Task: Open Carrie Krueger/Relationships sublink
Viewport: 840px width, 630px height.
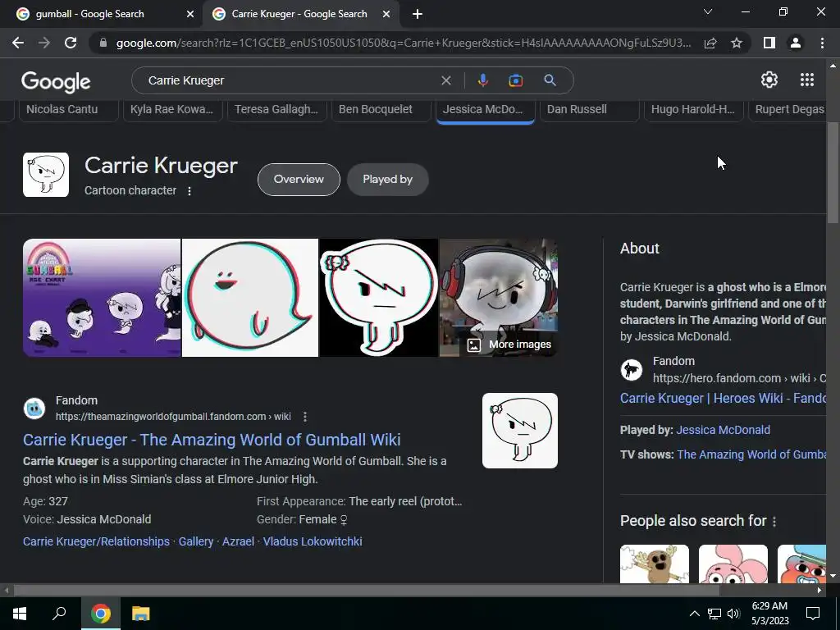Action: 97,541
